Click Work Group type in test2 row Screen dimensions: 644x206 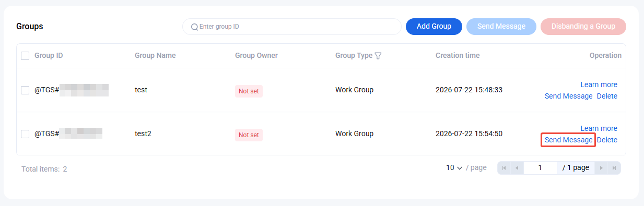point(354,134)
